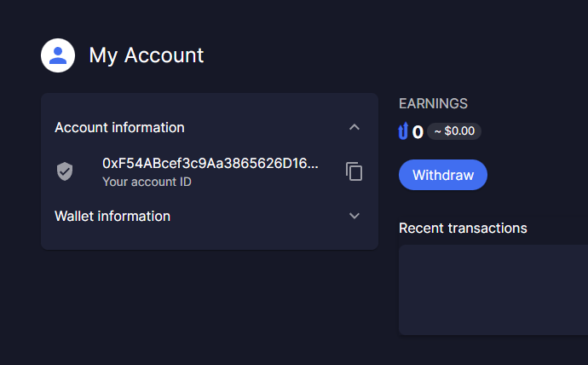The image size is (588, 365).
Task: Click the ~ $0.00 value badge
Action: click(x=454, y=131)
